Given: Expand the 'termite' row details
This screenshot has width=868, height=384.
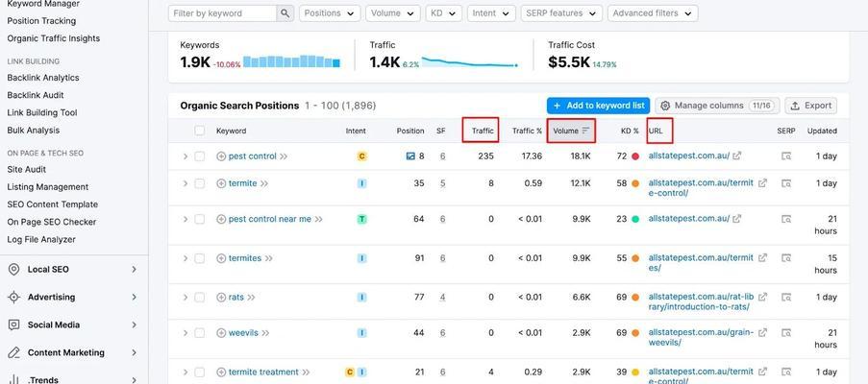Looking at the screenshot, I should [186, 183].
